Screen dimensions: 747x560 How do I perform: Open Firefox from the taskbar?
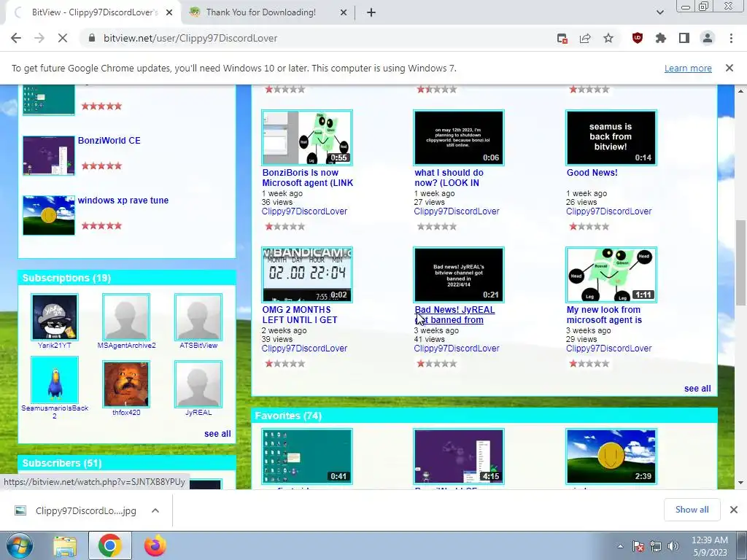pyautogui.click(x=155, y=546)
